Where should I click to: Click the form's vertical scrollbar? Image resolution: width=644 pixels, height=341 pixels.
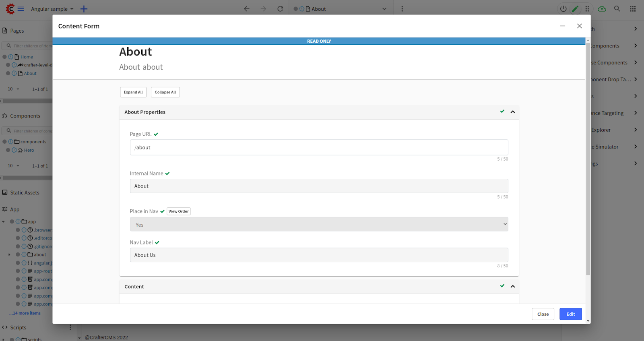pos(588,161)
